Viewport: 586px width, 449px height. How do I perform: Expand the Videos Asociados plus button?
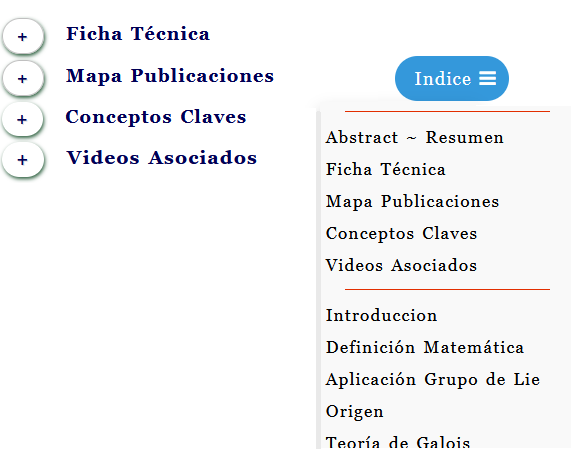coord(23,160)
